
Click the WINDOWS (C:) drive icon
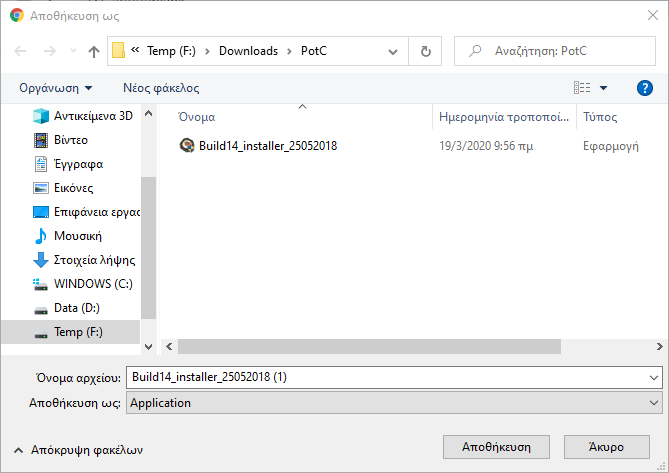(41, 285)
